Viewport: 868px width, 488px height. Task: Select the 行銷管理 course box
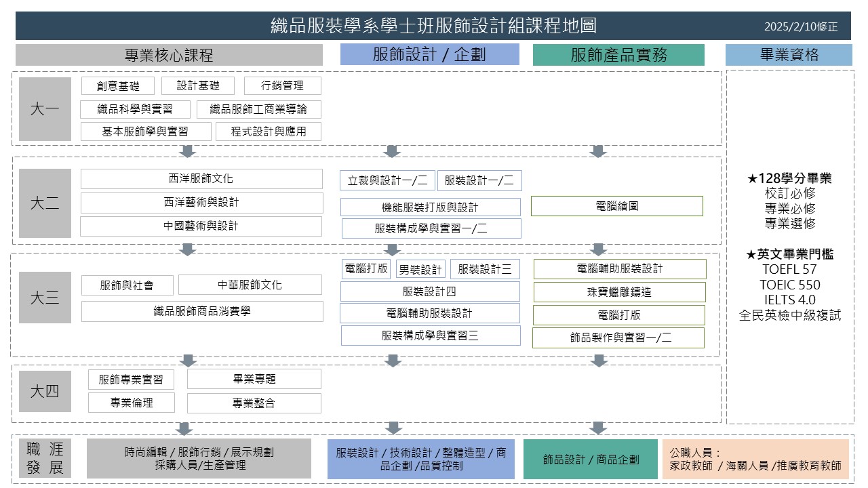tap(282, 86)
